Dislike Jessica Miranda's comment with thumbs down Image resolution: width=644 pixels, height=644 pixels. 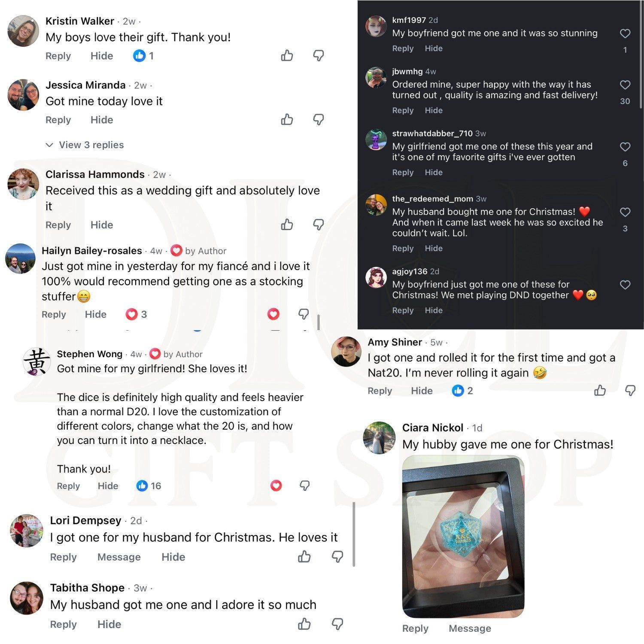[x=318, y=119]
